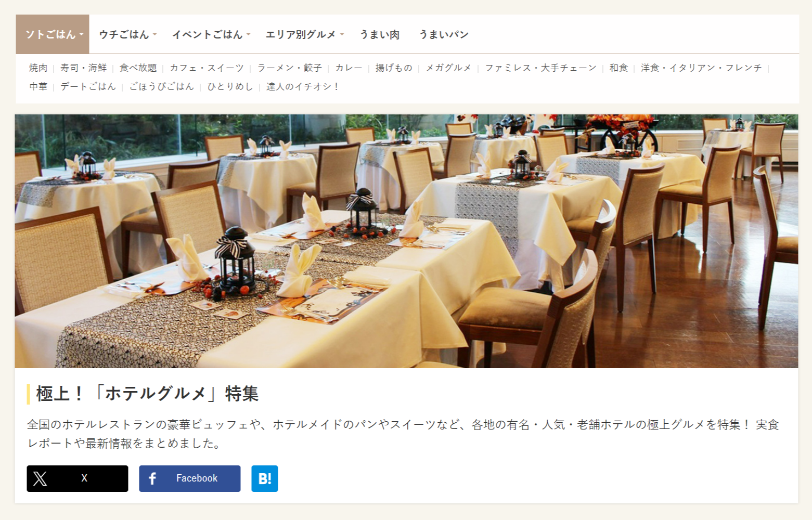Browse the 寿司・海鮮 category
Viewport: 812px width, 520px height.
point(83,68)
